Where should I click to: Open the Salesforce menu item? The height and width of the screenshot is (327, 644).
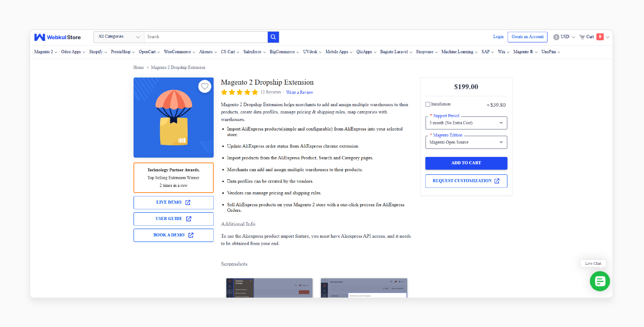pyautogui.click(x=254, y=52)
